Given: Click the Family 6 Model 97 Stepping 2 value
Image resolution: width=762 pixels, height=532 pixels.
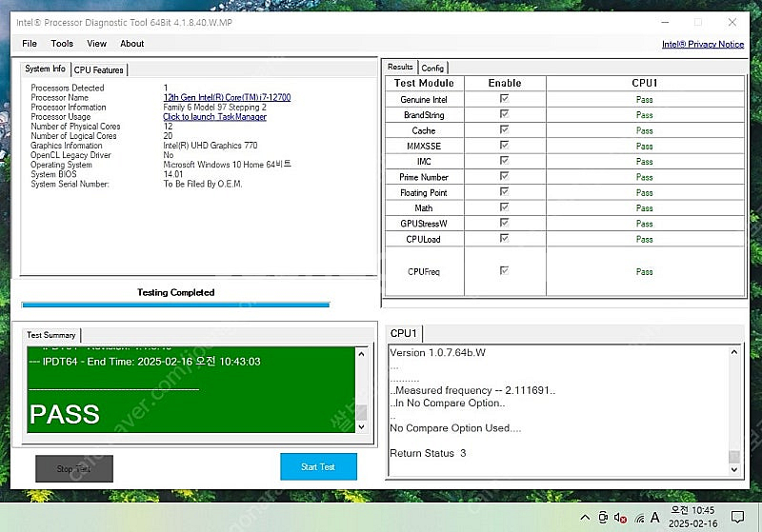Looking at the screenshot, I should pos(215,107).
